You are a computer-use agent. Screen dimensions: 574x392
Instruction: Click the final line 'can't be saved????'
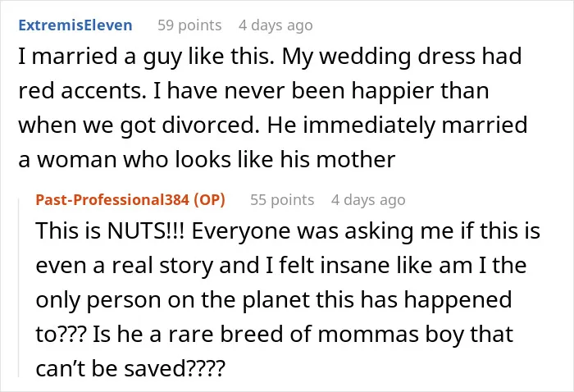pos(130,368)
